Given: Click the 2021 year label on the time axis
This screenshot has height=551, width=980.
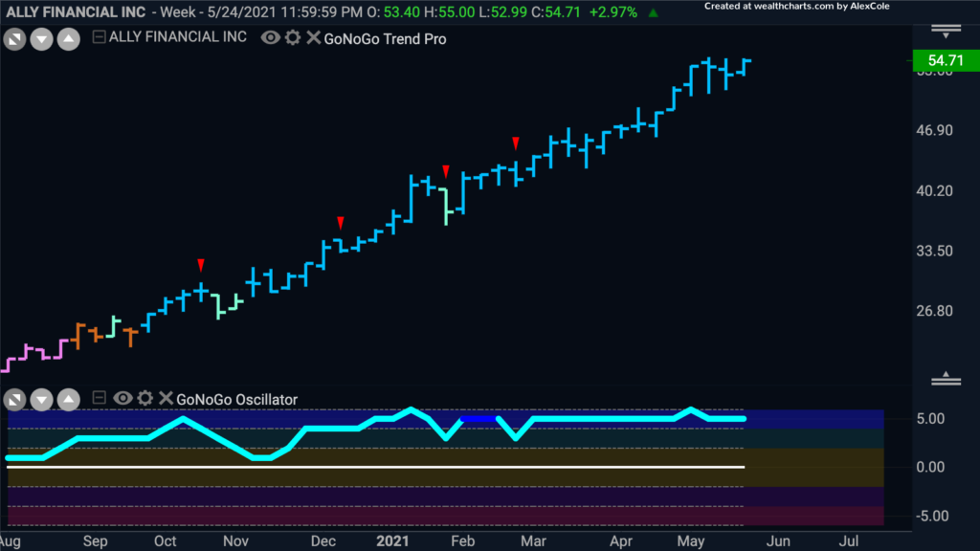Looking at the screenshot, I should pos(392,541).
